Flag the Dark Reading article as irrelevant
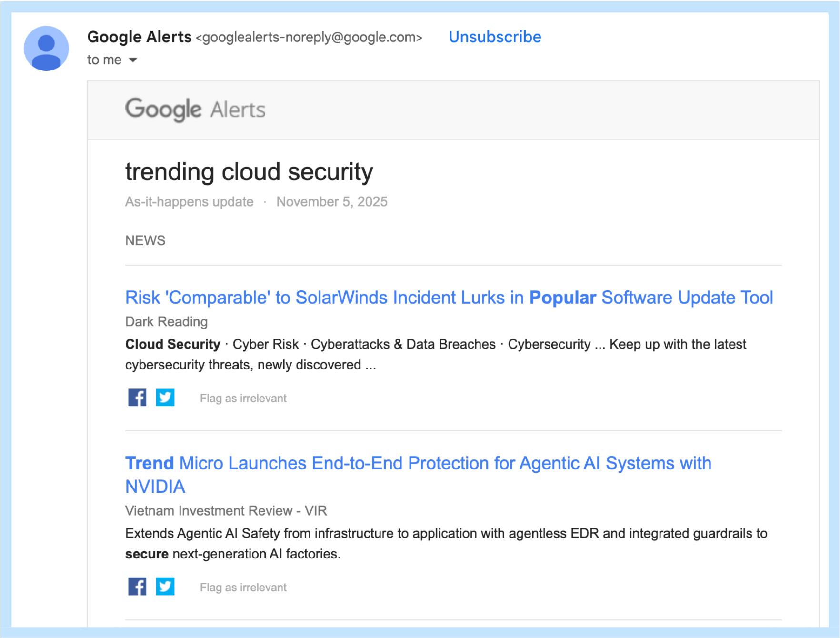This screenshot has width=840, height=638. point(243,398)
